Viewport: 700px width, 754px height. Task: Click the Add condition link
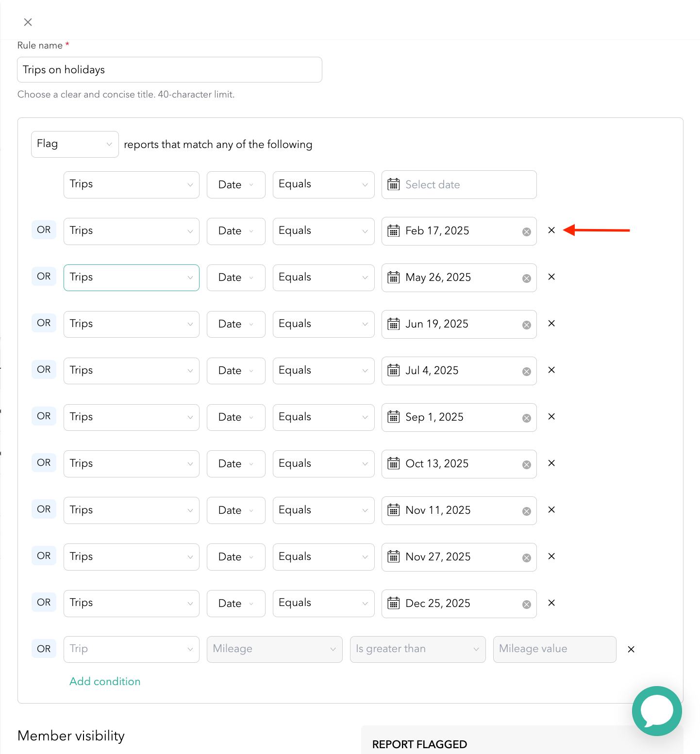pos(105,681)
